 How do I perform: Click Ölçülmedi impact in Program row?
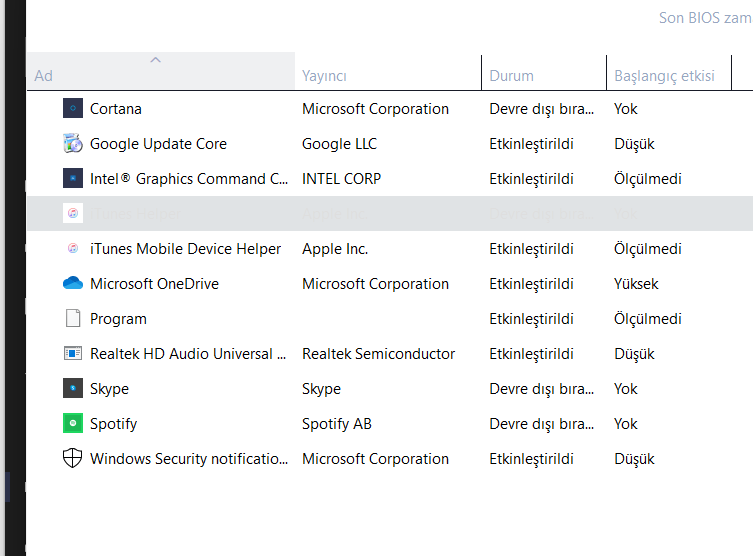click(647, 319)
